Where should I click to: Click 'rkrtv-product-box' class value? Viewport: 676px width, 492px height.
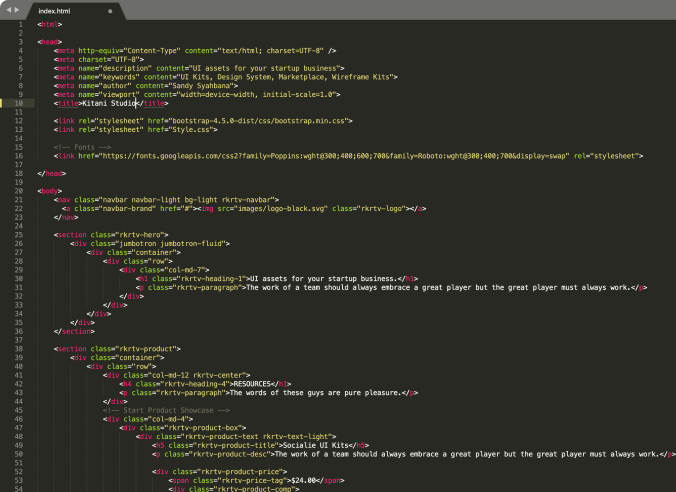(x=201, y=428)
